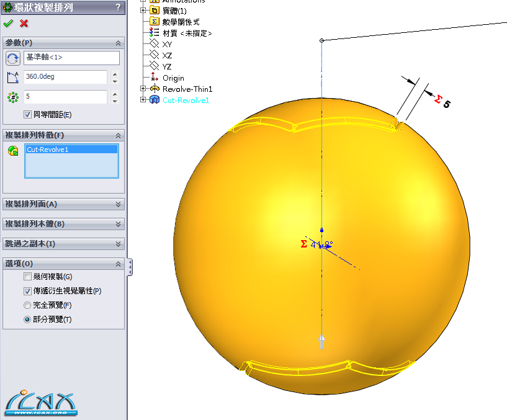Select Cut-Revolve1 label in feature tree
This screenshot has height=420, width=507.
tap(186, 101)
